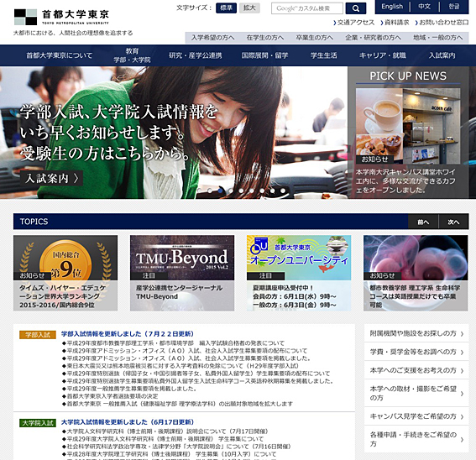Expand 本学へのご支援をお考えの方 link
This screenshot has width=476, height=460.
[x=416, y=370]
